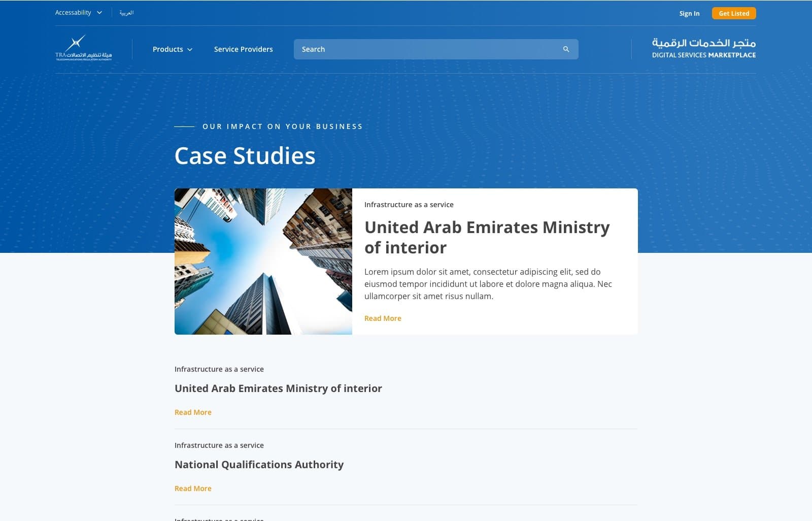Switch language to Arabic (العربية)
Image resolution: width=812 pixels, height=521 pixels.
[126, 13]
